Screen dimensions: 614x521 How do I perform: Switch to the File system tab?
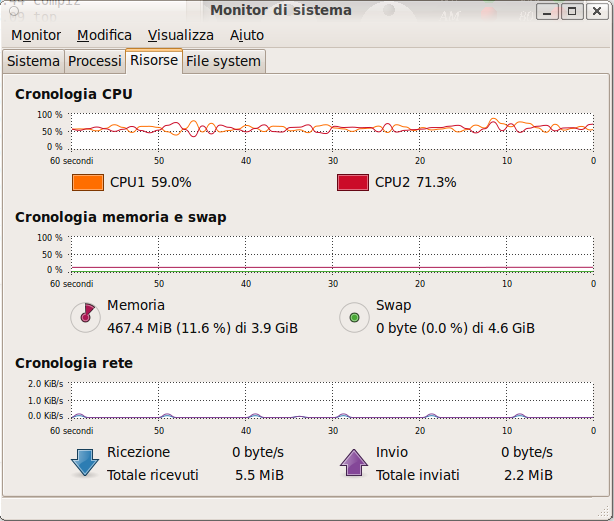[223, 61]
